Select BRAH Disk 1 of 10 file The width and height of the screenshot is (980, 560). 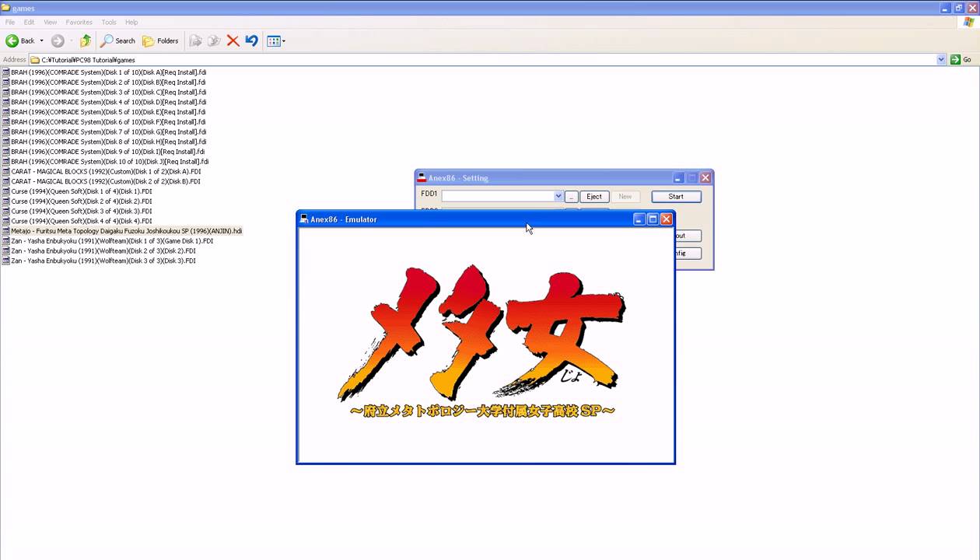click(107, 72)
